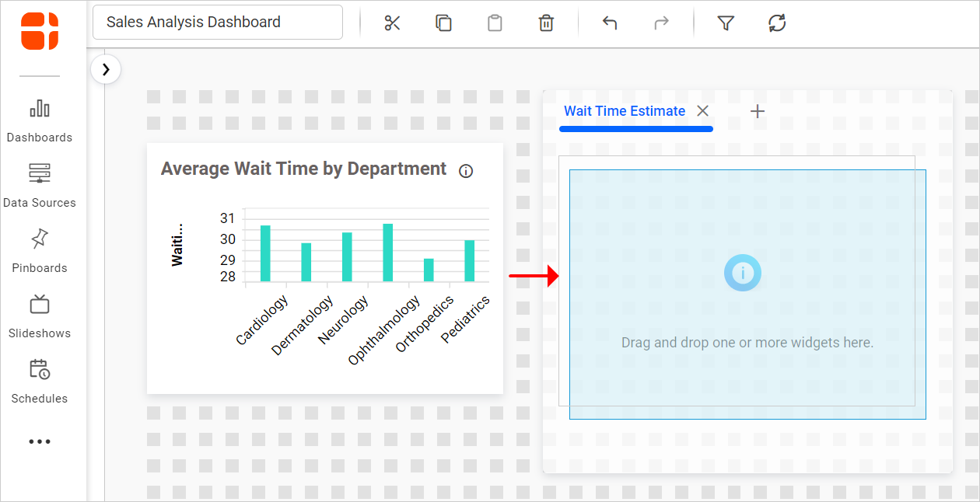Open the Schedules section
This screenshot has width=980, height=502.
pos(40,381)
